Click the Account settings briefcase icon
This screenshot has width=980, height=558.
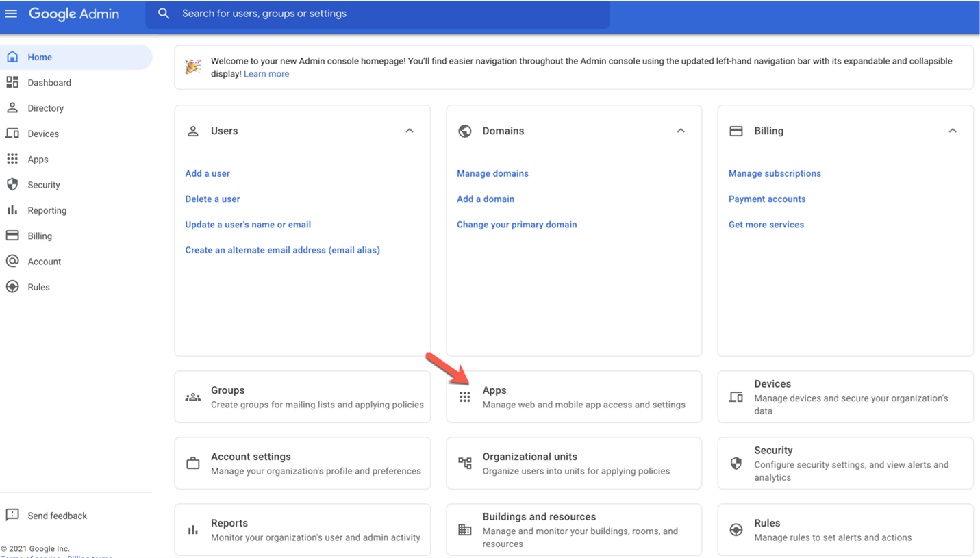tap(193, 464)
